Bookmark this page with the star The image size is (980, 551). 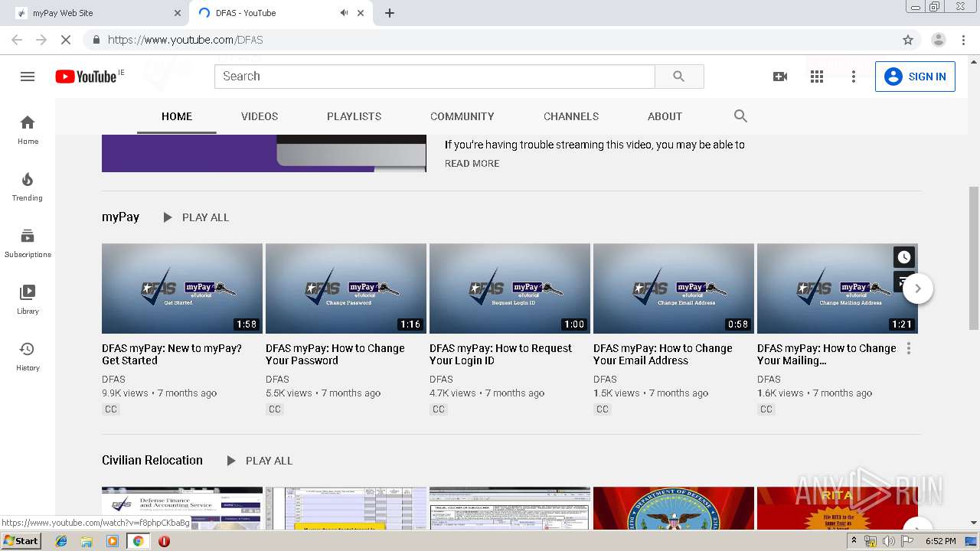click(x=908, y=40)
